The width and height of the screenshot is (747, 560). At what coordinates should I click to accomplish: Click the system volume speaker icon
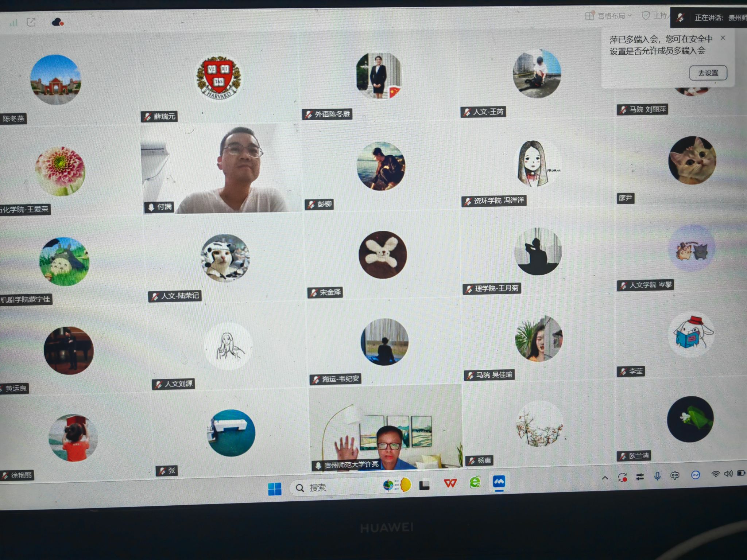pos(728,474)
